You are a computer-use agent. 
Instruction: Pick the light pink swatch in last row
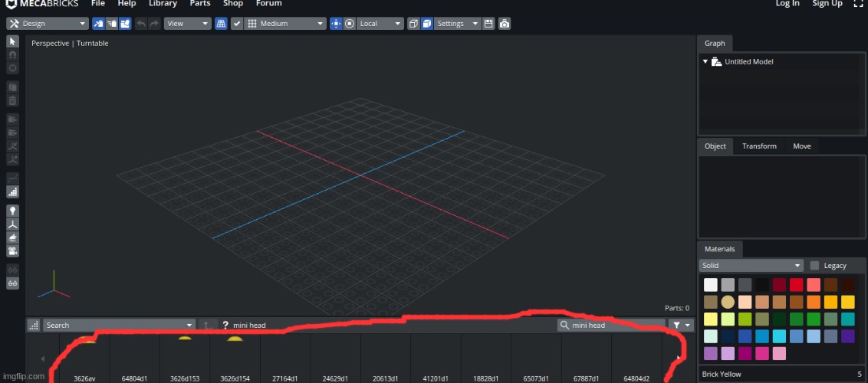coord(779,353)
